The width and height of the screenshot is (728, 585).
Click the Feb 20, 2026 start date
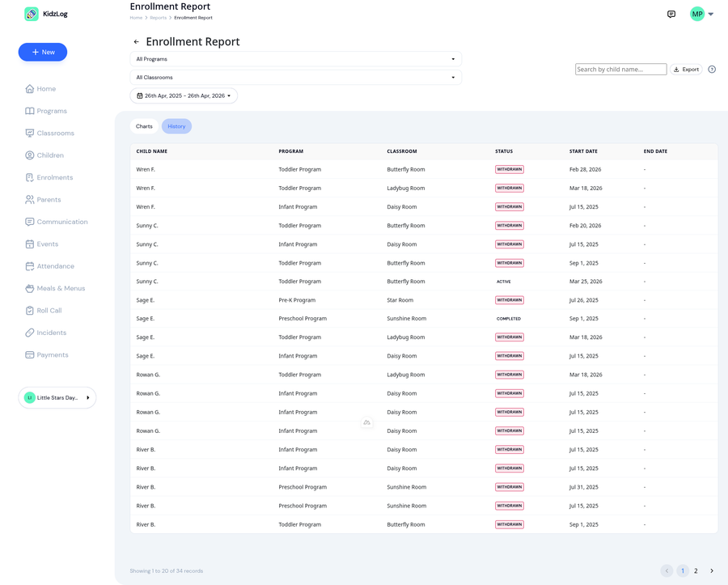(x=585, y=226)
